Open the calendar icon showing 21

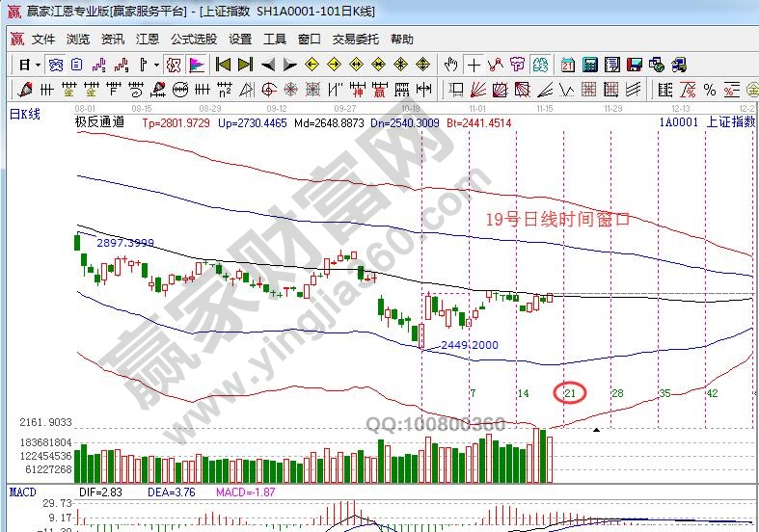[567, 65]
